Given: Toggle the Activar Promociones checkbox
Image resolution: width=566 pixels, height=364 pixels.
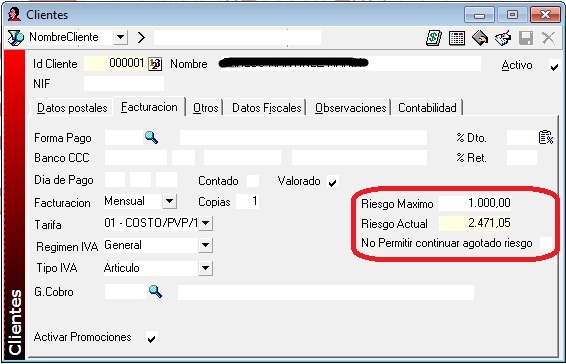Looking at the screenshot, I should click(x=152, y=338).
